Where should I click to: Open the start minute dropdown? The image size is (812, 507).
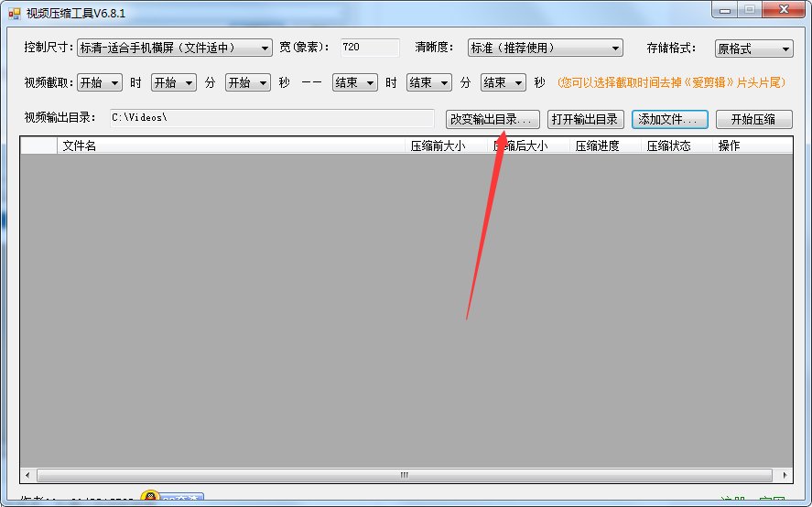pos(174,82)
